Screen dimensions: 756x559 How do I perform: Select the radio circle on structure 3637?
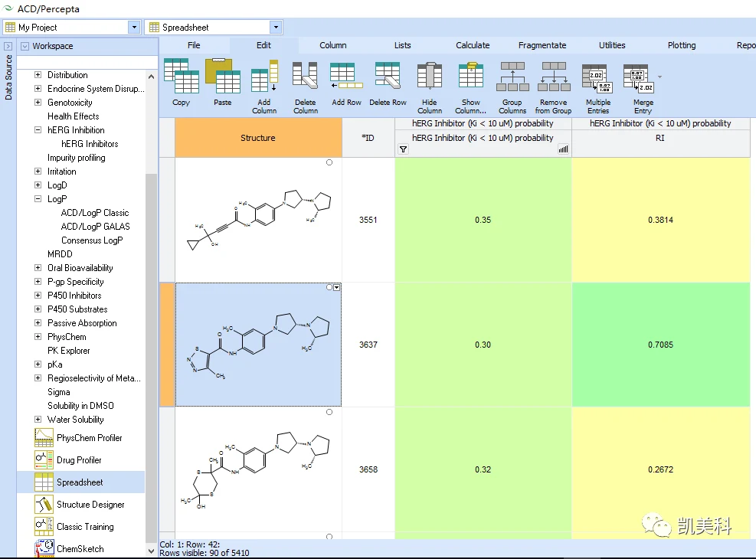point(329,287)
